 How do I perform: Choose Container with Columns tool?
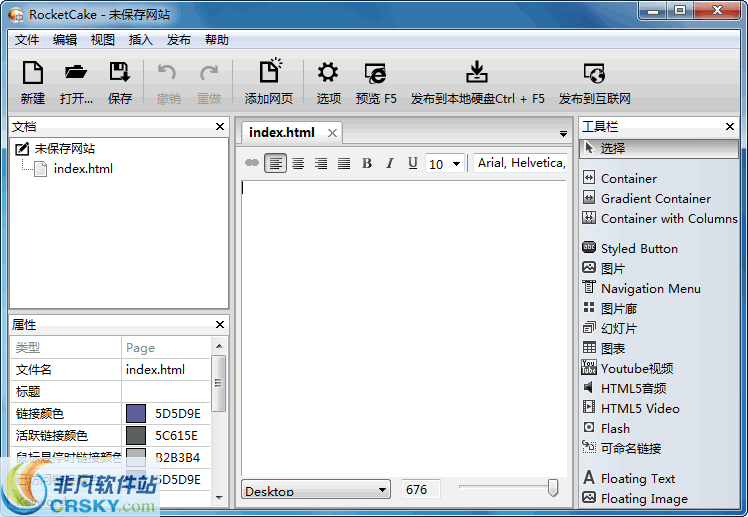[660, 218]
